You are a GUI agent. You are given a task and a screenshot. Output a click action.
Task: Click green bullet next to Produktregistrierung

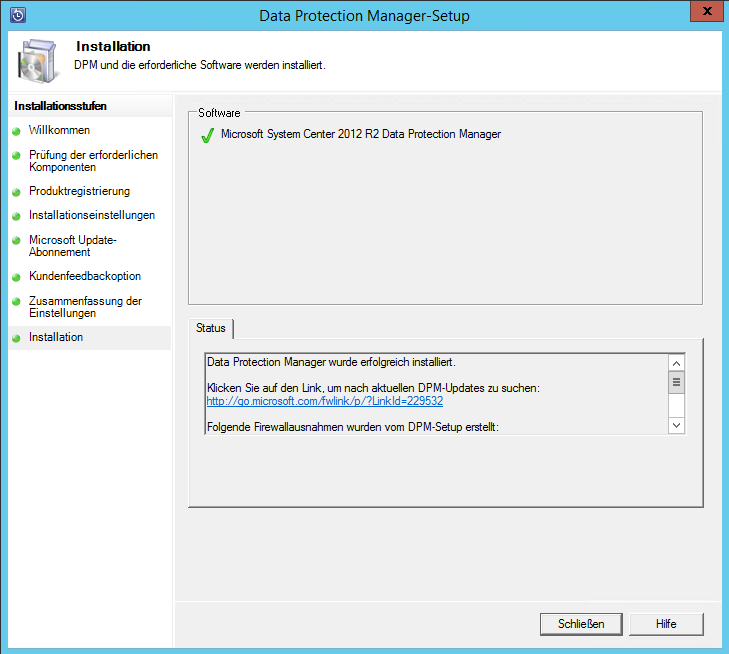pyautogui.click(x=17, y=192)
